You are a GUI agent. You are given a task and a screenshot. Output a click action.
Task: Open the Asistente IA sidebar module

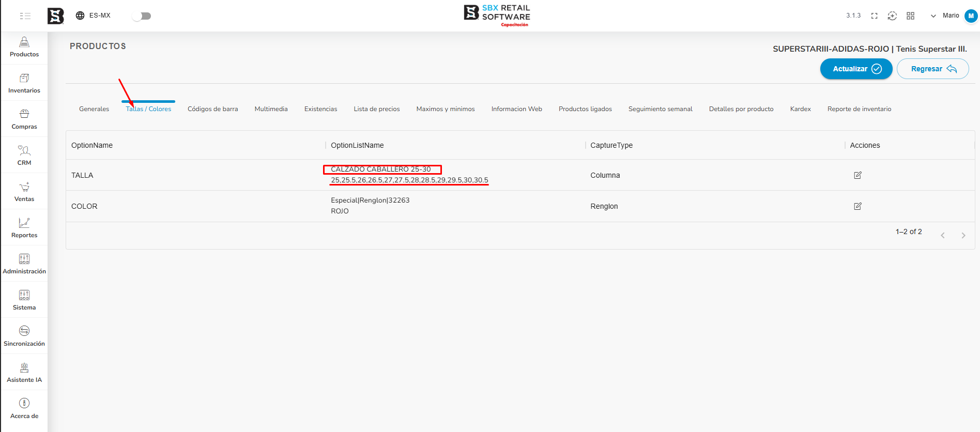(x=24, y=373)
